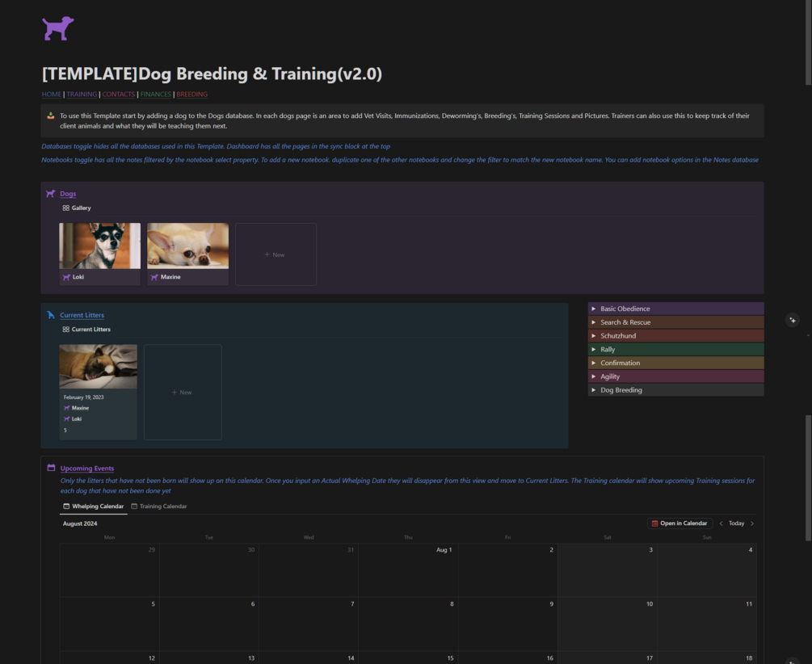This screenshot has width=812, height=664.
Task: Open the CONTACTS navigation link
Action: tap(118, 95)
